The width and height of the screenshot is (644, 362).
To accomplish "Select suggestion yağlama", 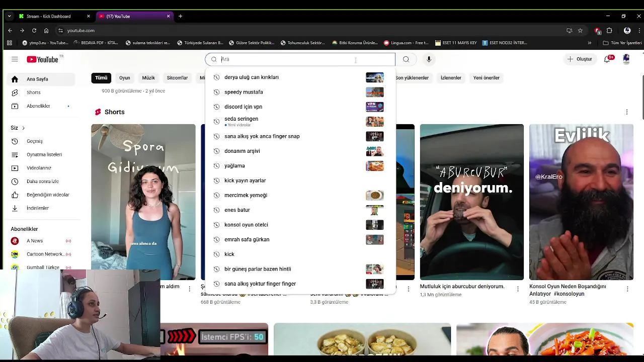I will click(x=300, y=165).
